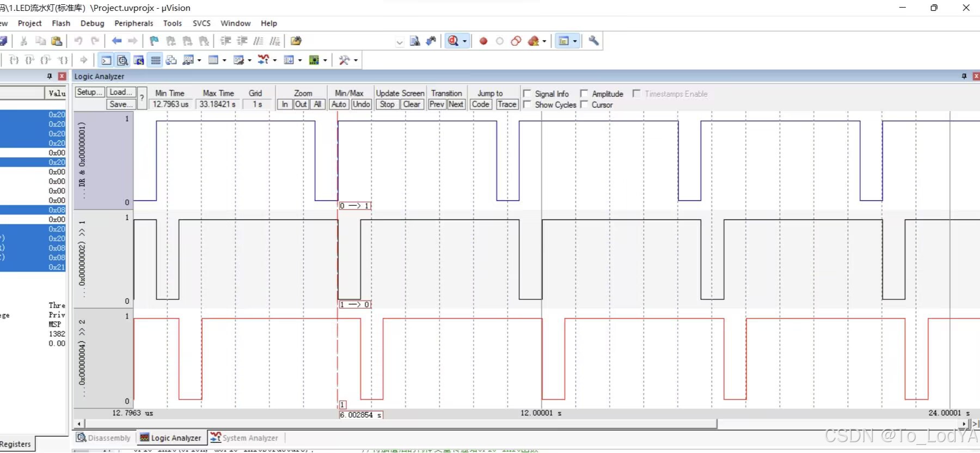Click the Load button
Image resolution: width=980 pixels, height=453 pixels.
[121, 93]
